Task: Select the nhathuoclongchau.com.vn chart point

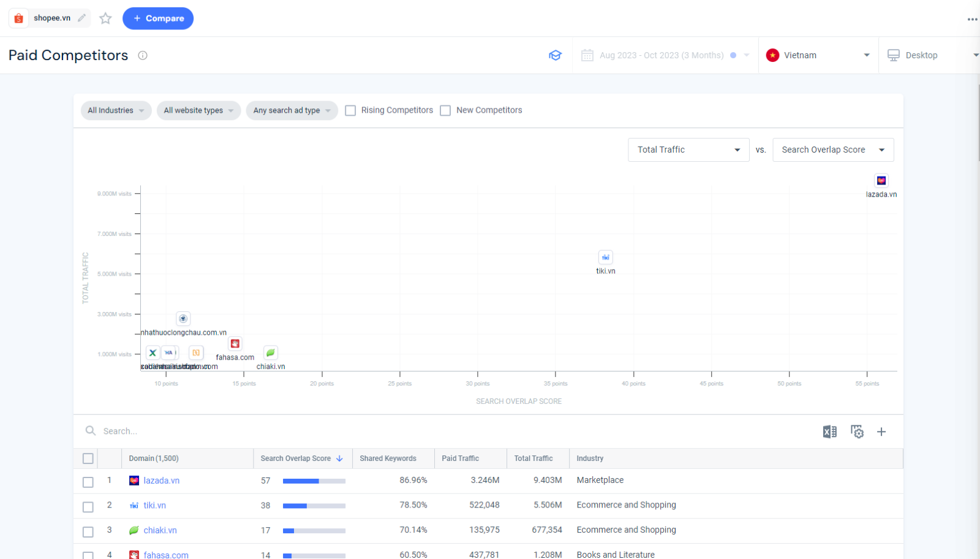Action: (x=183, y=319)
